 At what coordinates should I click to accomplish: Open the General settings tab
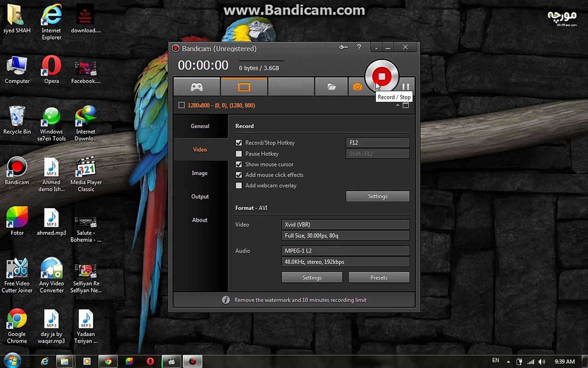tap(200, 126)
